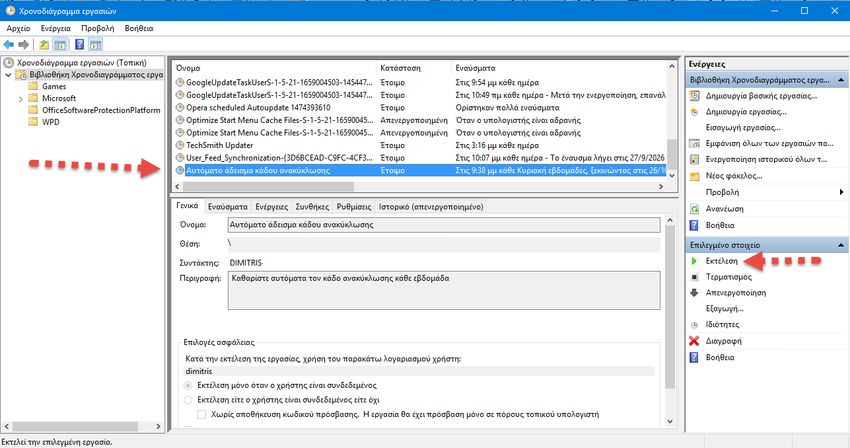Click the green Εκτέλεση play icon
This screenshot has height=448, width=850.
pos(694,261)
